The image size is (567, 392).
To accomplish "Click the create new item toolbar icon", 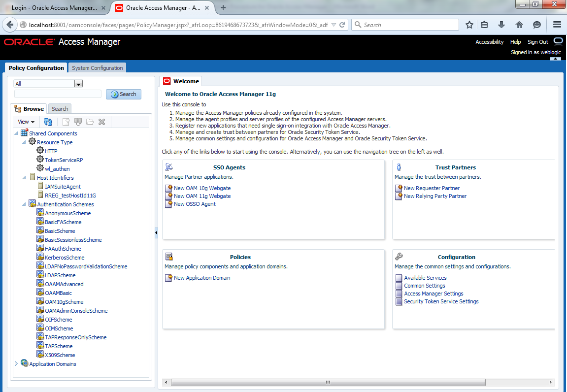I will click(66, 122).
